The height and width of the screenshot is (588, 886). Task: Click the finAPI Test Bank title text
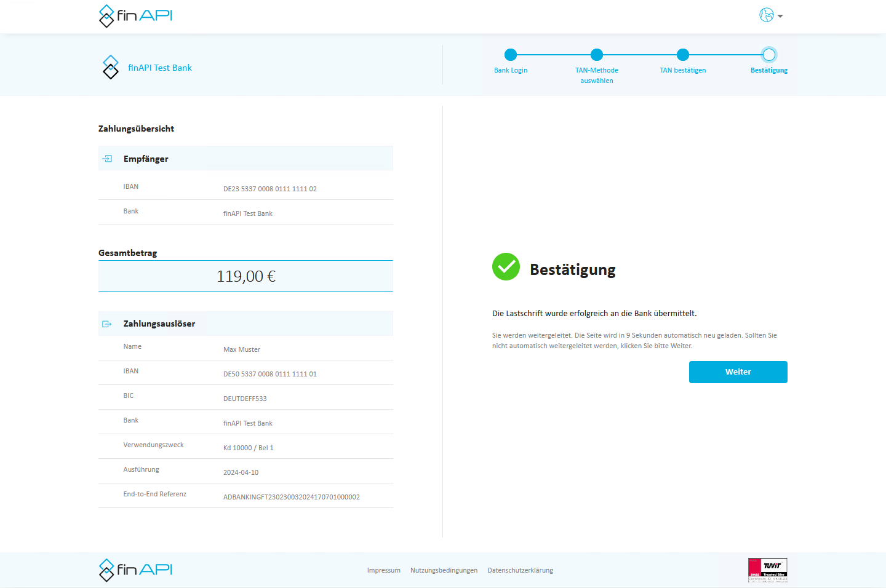click(160, 68)
